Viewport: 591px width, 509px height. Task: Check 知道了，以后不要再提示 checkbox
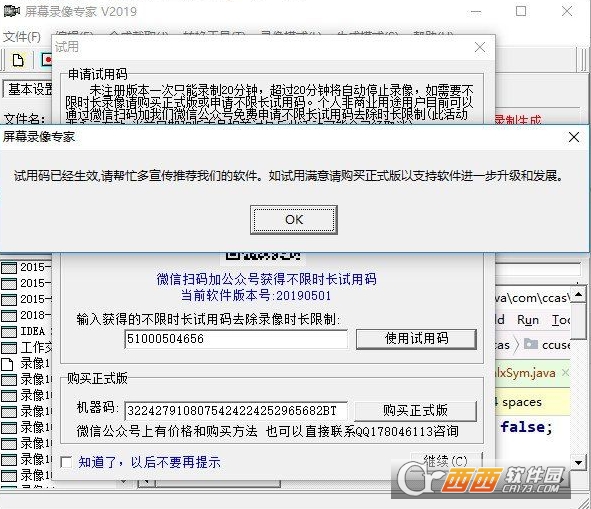click(x=66, y=462)
